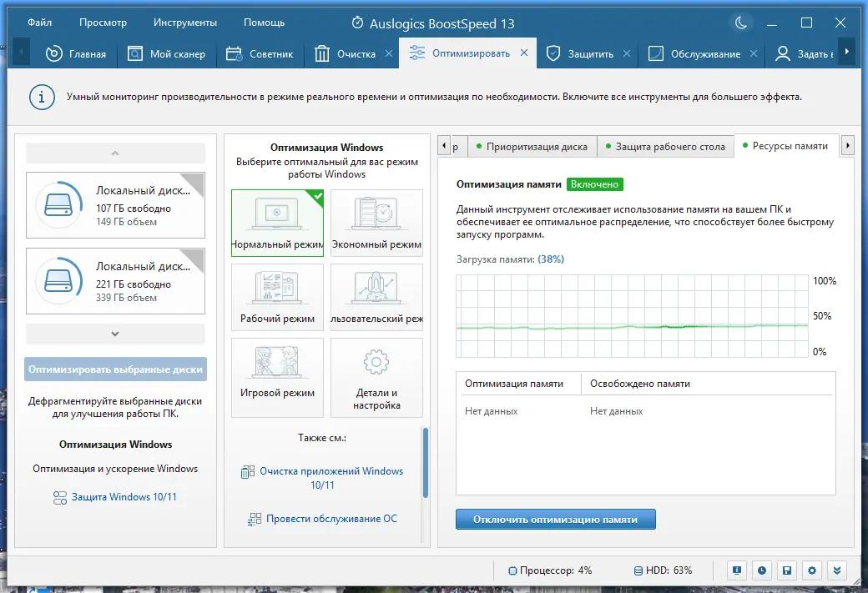Viewport: 868px width, 593px height.
Task: Click the HDD 63% status indicator
Action: click(663, 570)
